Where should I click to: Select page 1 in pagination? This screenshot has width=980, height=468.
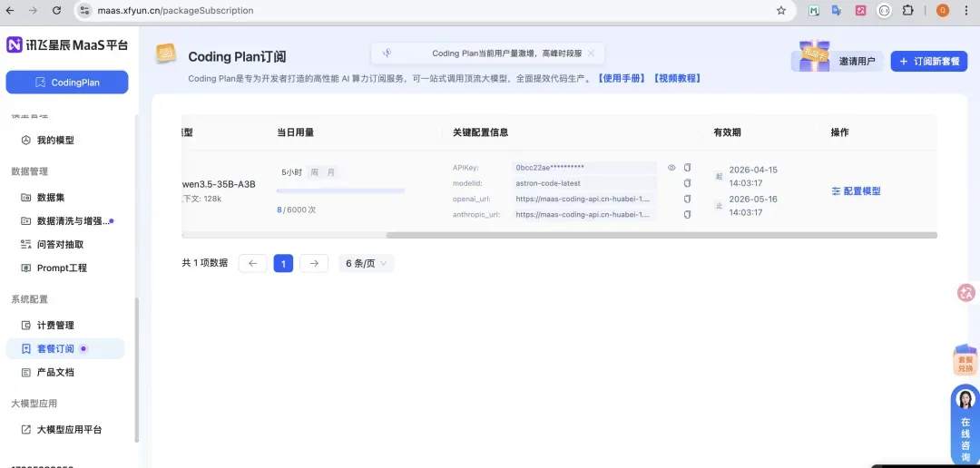[283, 264]
